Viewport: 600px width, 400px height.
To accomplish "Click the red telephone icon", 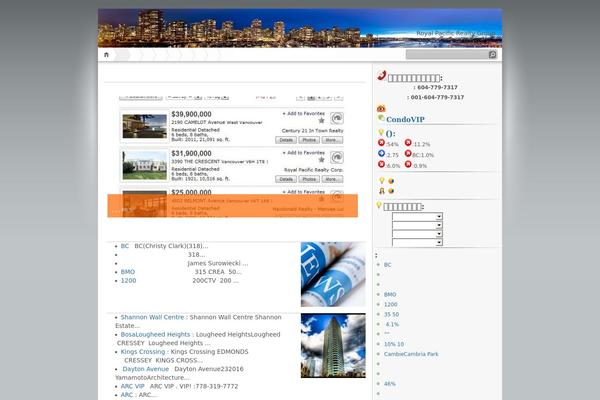I will 382,75.
